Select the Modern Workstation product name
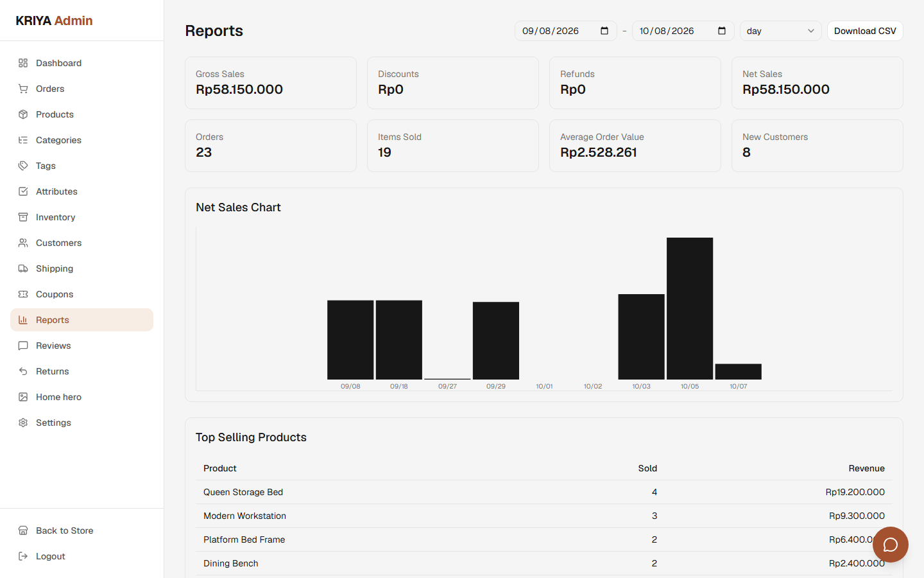 point(244,516)
